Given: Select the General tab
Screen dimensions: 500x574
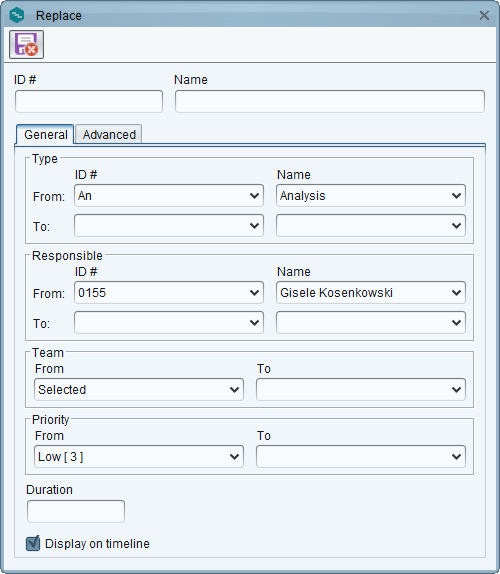Looking at the screenshot, I should 45,134.
